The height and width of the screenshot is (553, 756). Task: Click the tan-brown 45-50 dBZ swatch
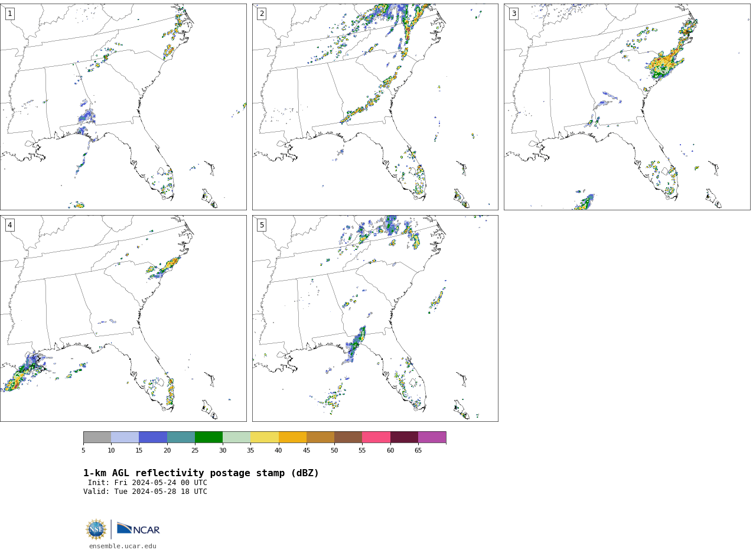[x=320, y=437]
